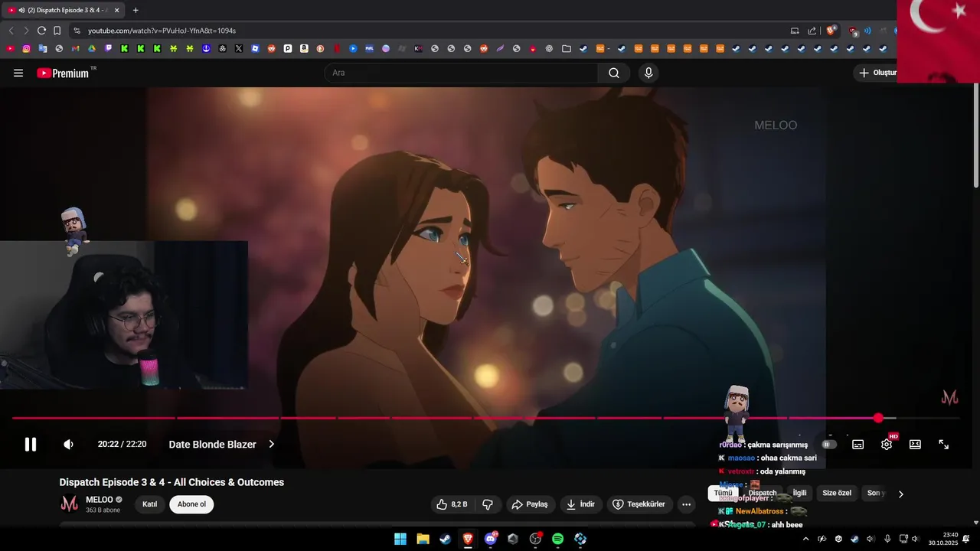The image size is (980, 551).
Task: Select the İlgili filter chip
Action: click(x=799, y=493)
